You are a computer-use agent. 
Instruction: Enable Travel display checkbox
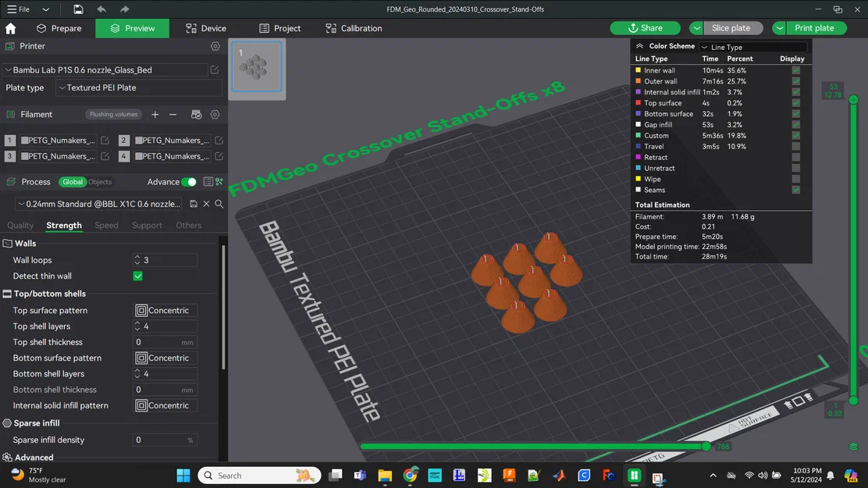click(795, 146)
